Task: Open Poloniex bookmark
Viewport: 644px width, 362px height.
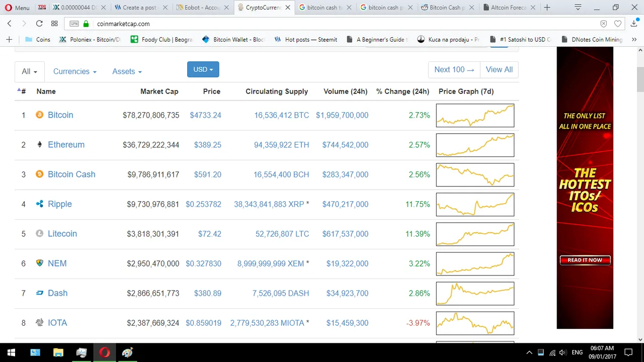Action: (90, 39)
